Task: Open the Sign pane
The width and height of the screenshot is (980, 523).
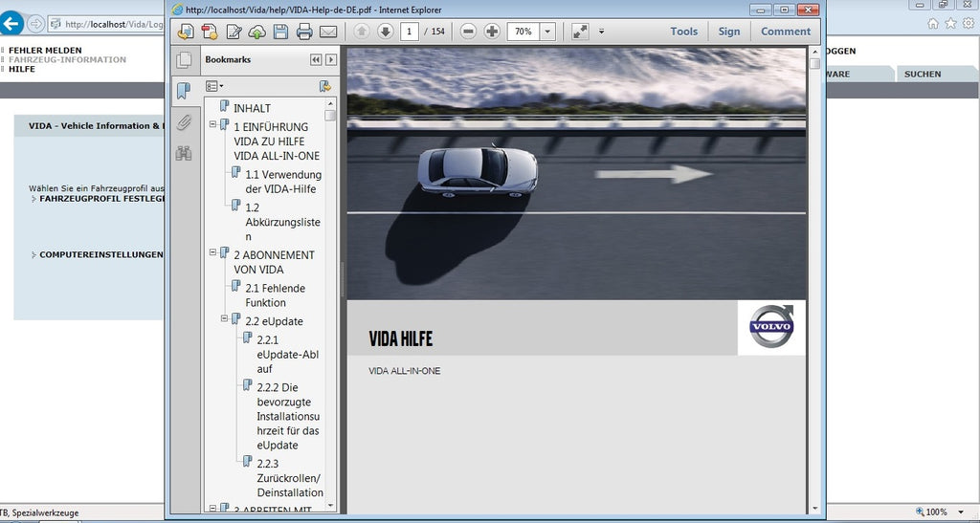Action: (728, 32)
